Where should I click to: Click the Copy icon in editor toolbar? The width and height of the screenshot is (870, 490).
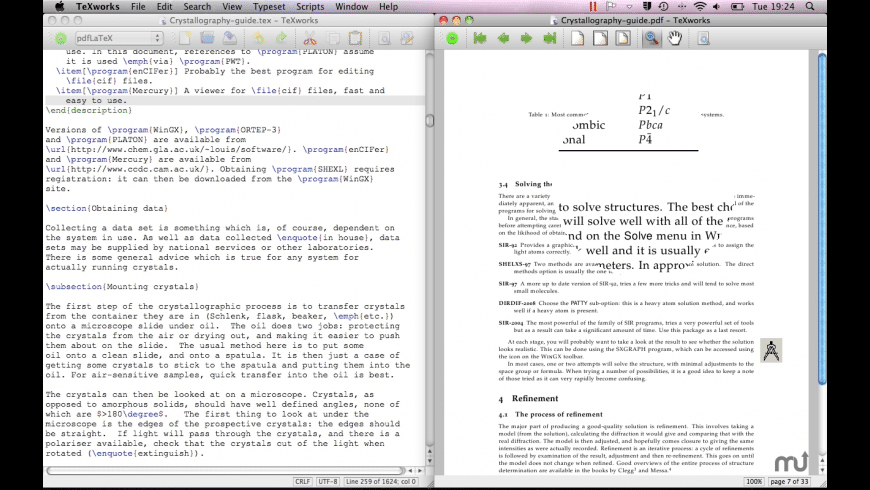tap(333, 38)
